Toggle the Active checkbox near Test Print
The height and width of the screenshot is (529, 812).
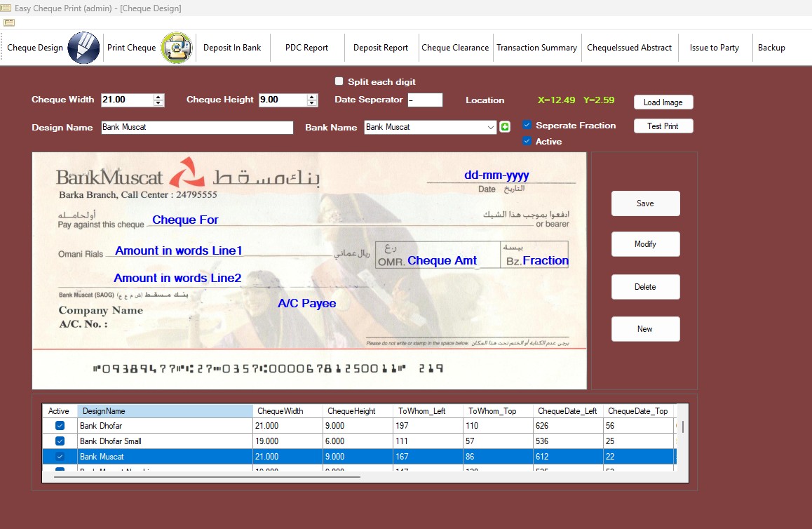[527, 141]
